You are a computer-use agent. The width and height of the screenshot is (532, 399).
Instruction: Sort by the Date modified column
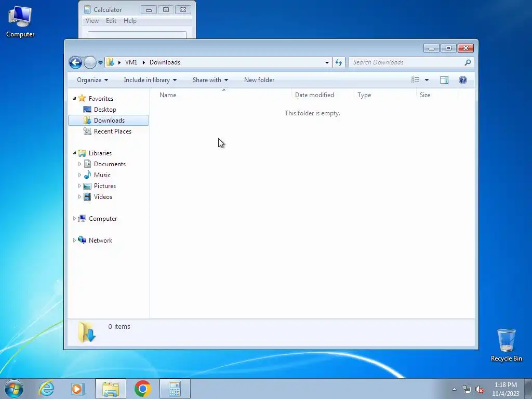[x=323, y=95]
